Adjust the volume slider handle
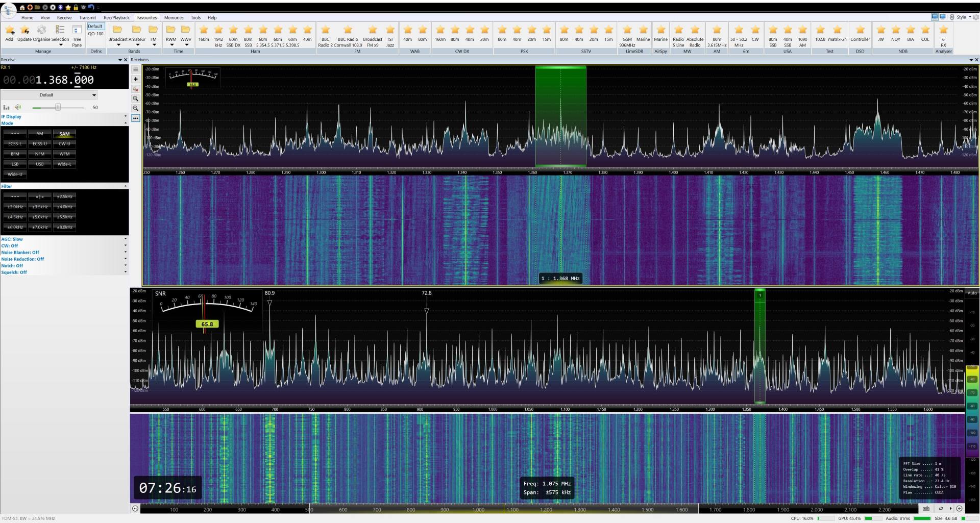Screen dimensions: 980x523 point(58,107)
